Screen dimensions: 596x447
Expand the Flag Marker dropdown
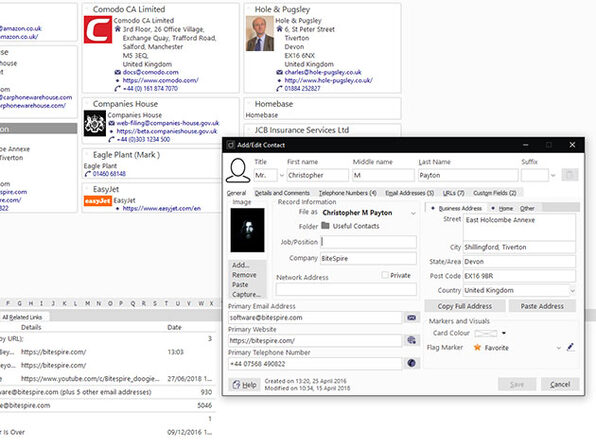tap(558, 347)
